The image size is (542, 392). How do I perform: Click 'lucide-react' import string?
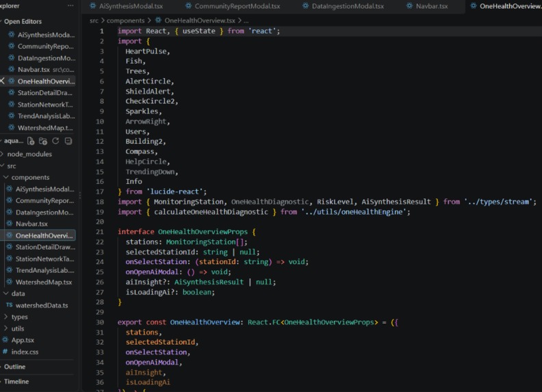click(177, 192)
